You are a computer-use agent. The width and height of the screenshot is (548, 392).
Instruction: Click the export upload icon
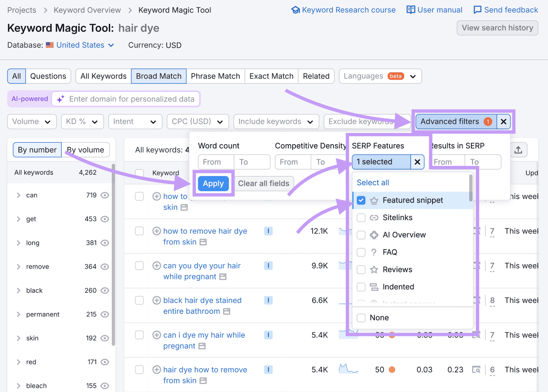(x=518, y=150)
